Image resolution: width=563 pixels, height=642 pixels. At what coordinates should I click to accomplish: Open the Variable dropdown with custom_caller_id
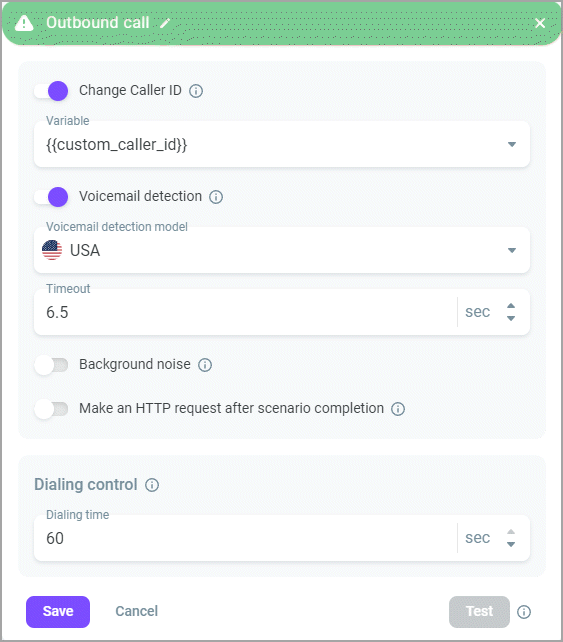coord(282,144)
